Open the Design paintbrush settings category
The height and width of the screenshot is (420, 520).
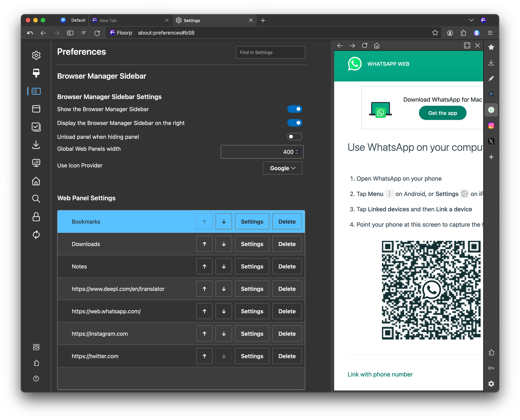click(x=36, y=73)
